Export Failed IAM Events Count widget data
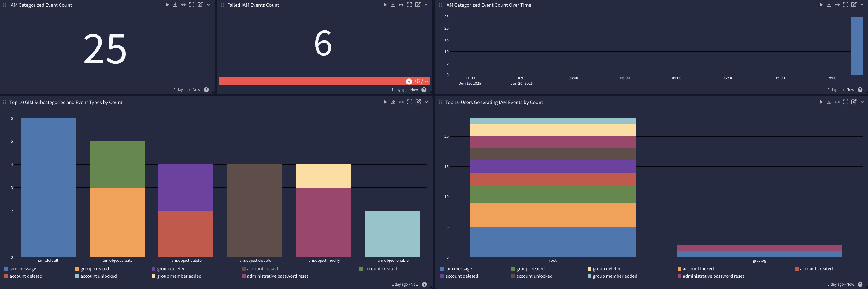The width and height of the screenshot is (868, 289). click(393, 5)
